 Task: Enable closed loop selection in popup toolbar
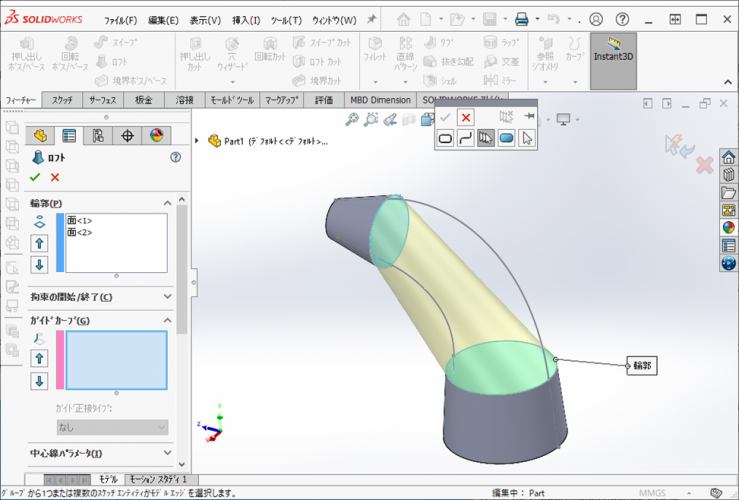446,139
